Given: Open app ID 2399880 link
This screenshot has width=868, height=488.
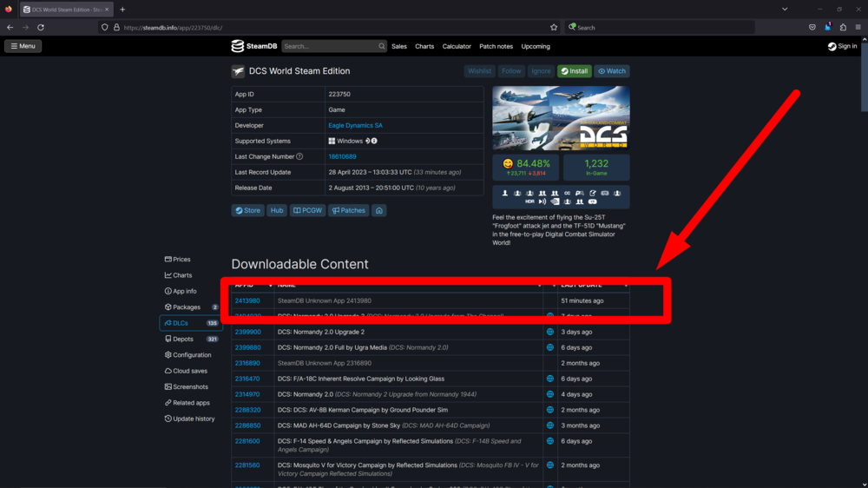Looking at the screenshot, I should [x=247, y=348].
